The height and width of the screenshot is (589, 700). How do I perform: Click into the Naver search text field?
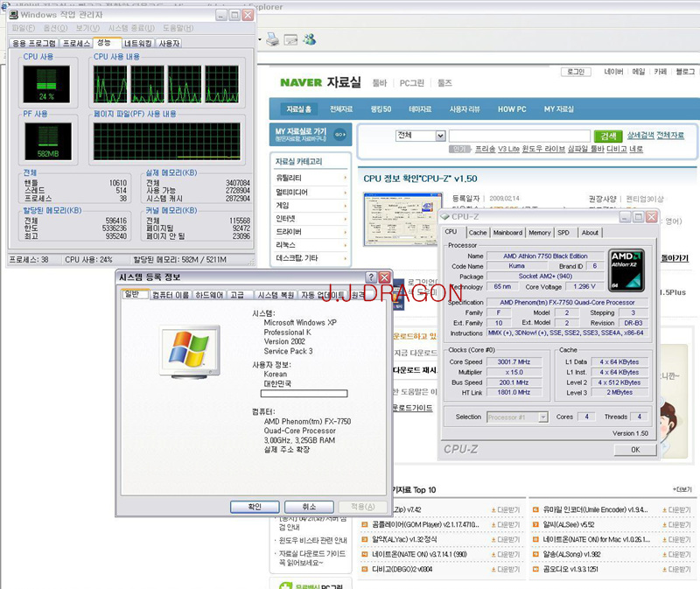pyautogui.click(x=520, y=136)
